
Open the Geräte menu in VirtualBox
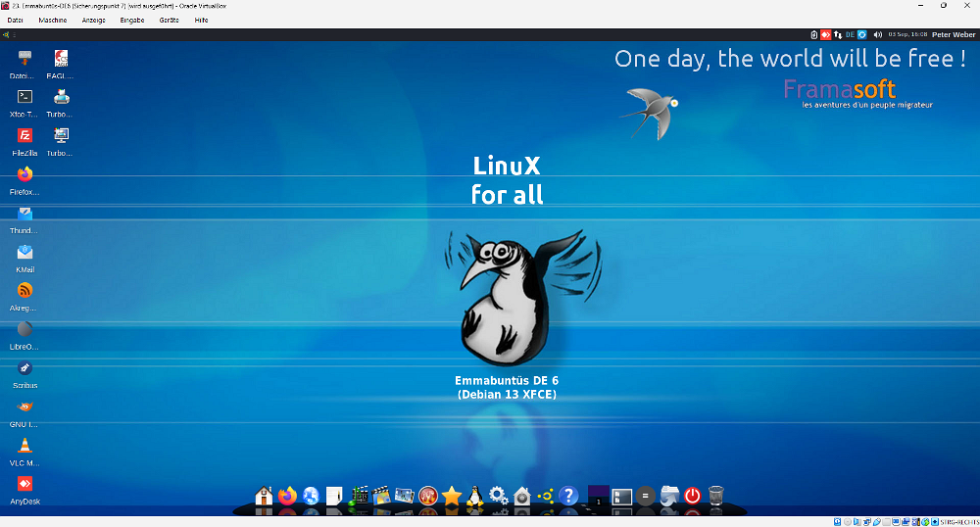pos(169,20)
